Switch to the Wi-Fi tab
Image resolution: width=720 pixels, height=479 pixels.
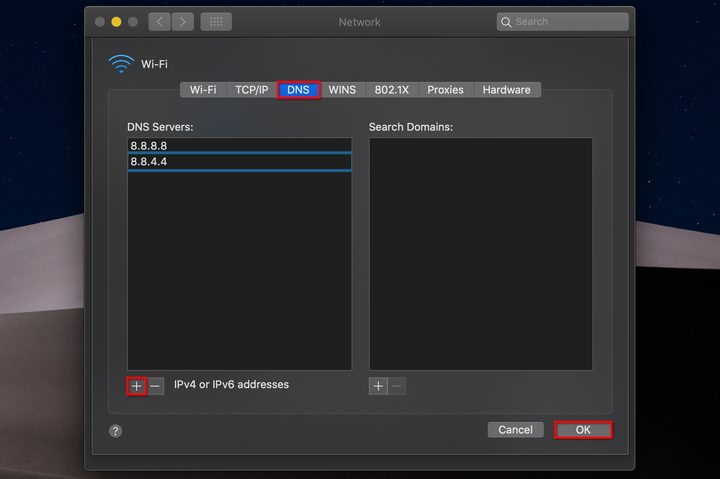tap(203, 90)
